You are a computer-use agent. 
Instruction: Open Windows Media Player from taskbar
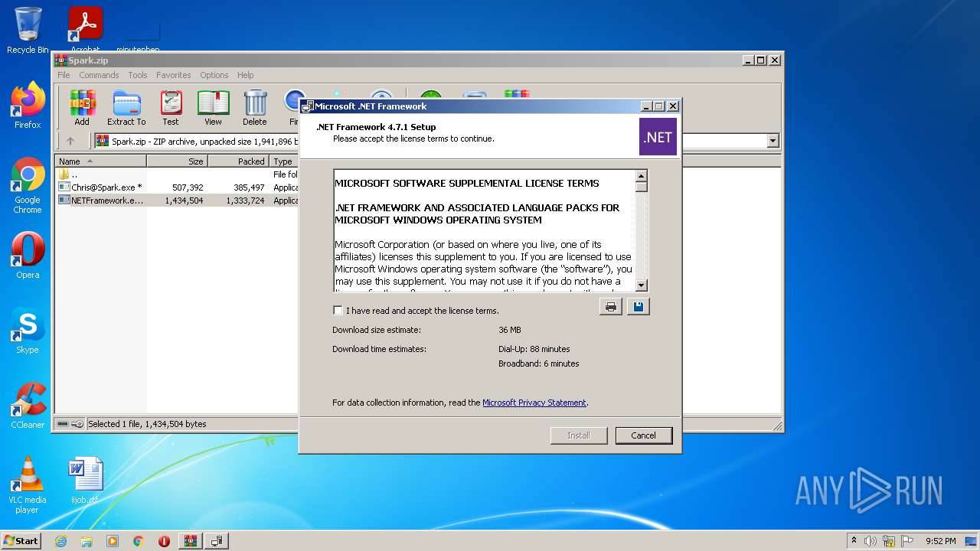[x=113, y=541]
